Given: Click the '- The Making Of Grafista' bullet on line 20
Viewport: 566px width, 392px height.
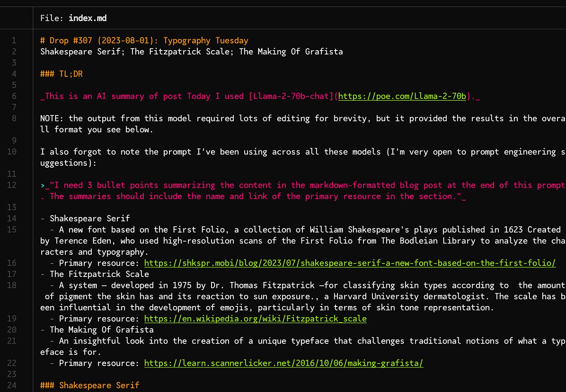Looking at the screenshot, I should point(97,330).
